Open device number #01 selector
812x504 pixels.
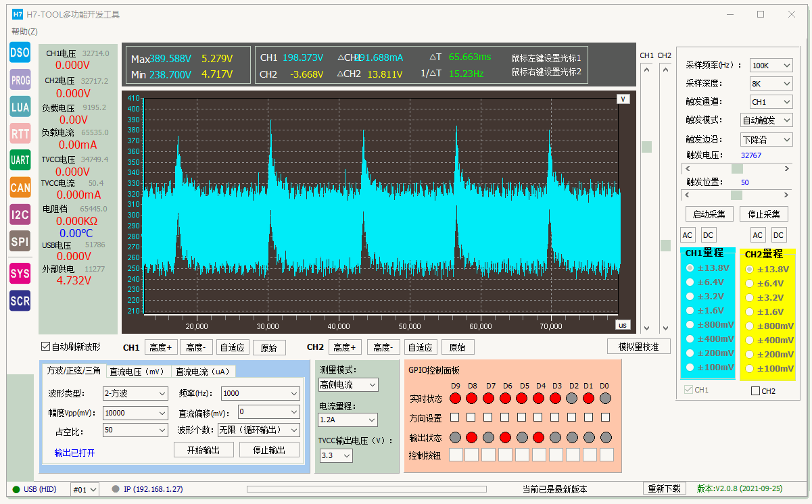[x=85, y=489]
